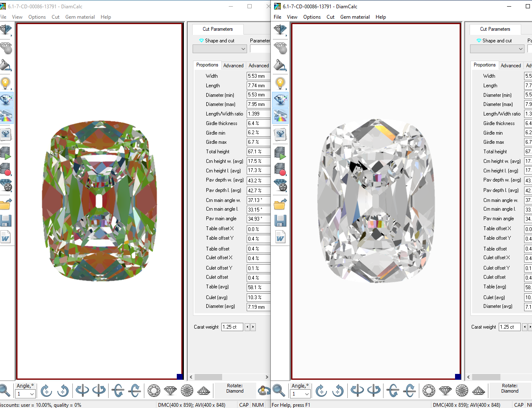
Task: Click floppy disk save icon in left window
Action: pos(6,220)
